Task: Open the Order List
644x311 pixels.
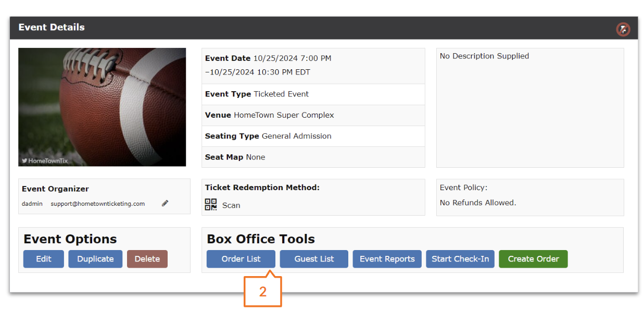Action: [241, 259]
